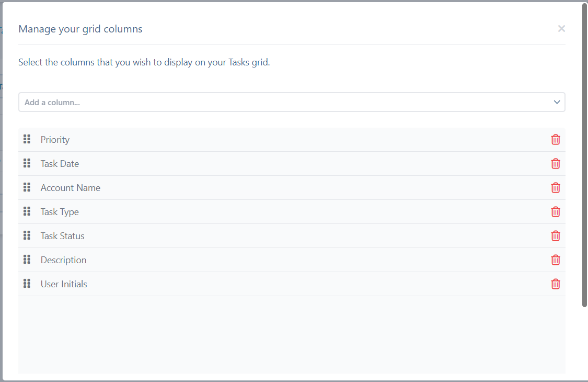Delete the User Initials column
This screenshot has height=382, width=588.
click(x=556, y=284)
